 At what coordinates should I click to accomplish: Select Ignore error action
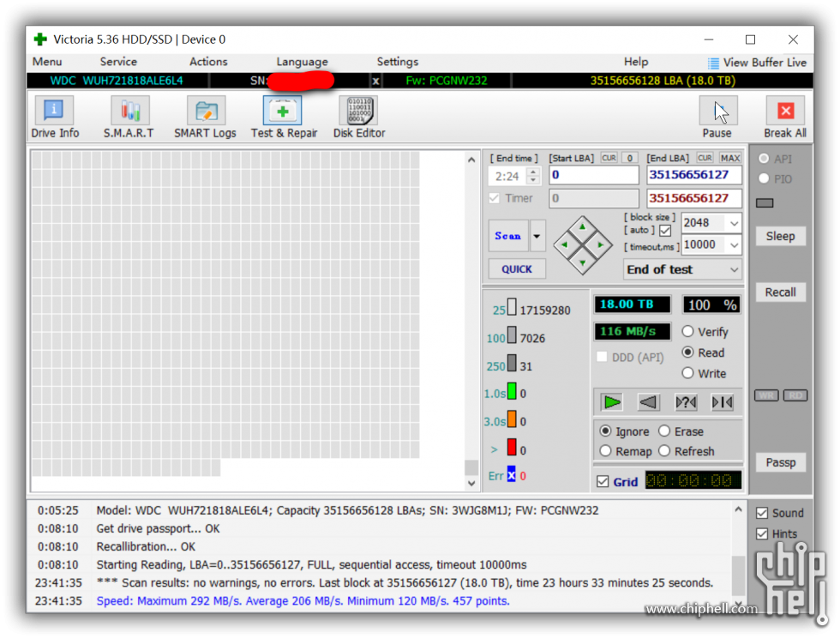point(605,431)
